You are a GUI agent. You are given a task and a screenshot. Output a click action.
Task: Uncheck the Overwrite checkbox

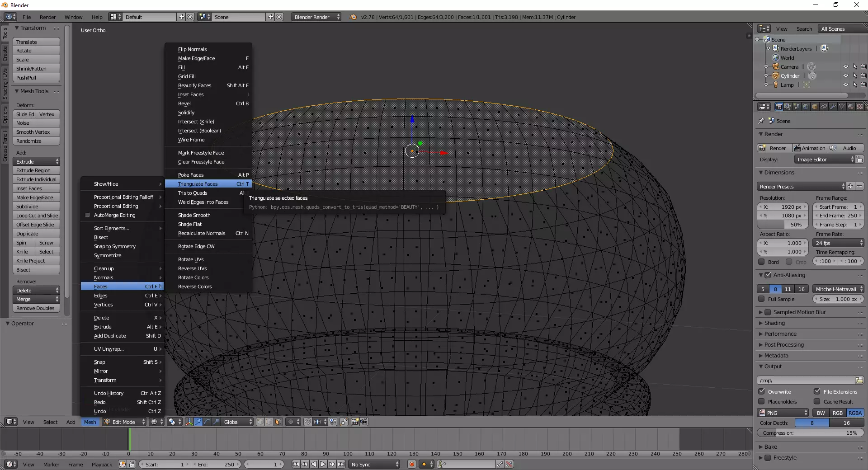tap(762, 392)
